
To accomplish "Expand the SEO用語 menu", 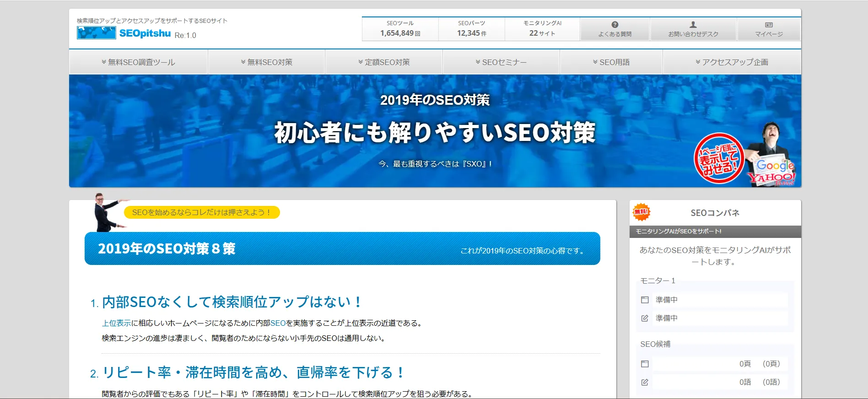I will tap(611, 62).
